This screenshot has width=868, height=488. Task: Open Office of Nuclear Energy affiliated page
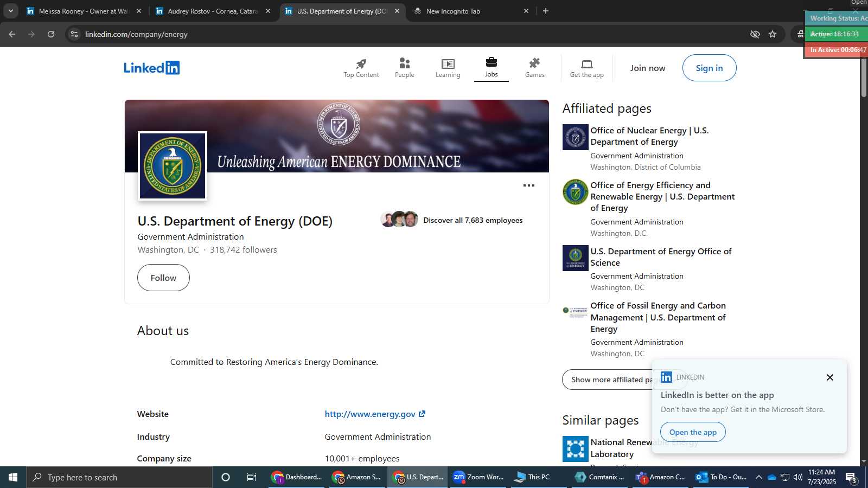coord(649,136)
